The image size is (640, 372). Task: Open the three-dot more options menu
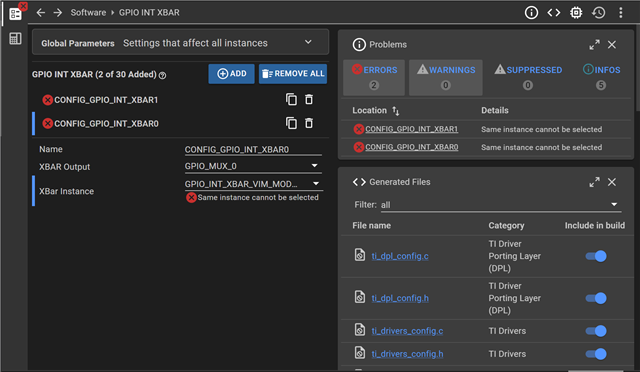click(620, 13)
